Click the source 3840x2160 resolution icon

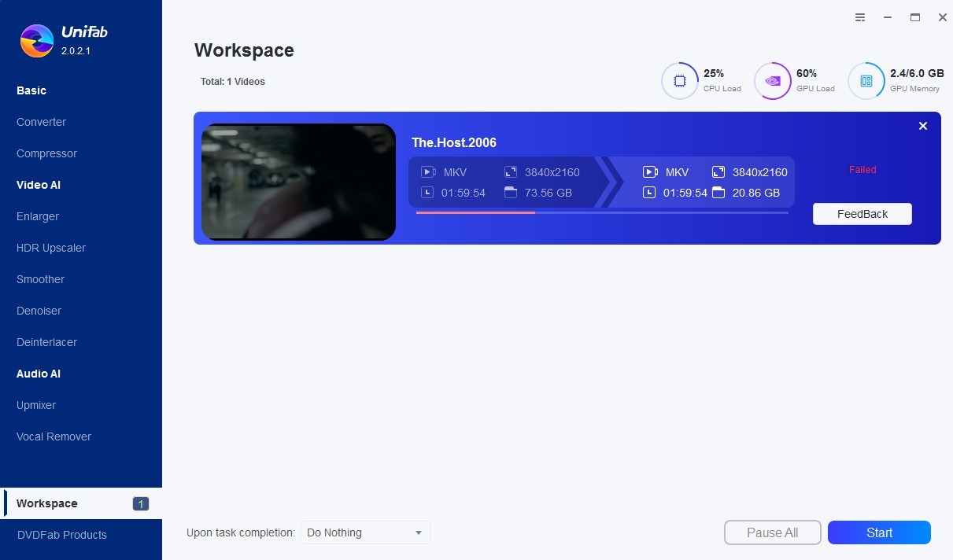(x=511, y=172)
